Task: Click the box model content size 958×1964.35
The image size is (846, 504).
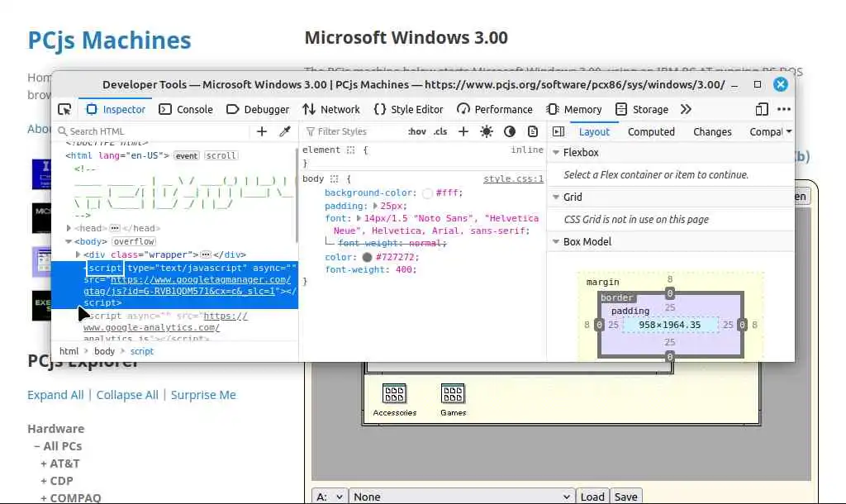Action: (x=669, y=325)
